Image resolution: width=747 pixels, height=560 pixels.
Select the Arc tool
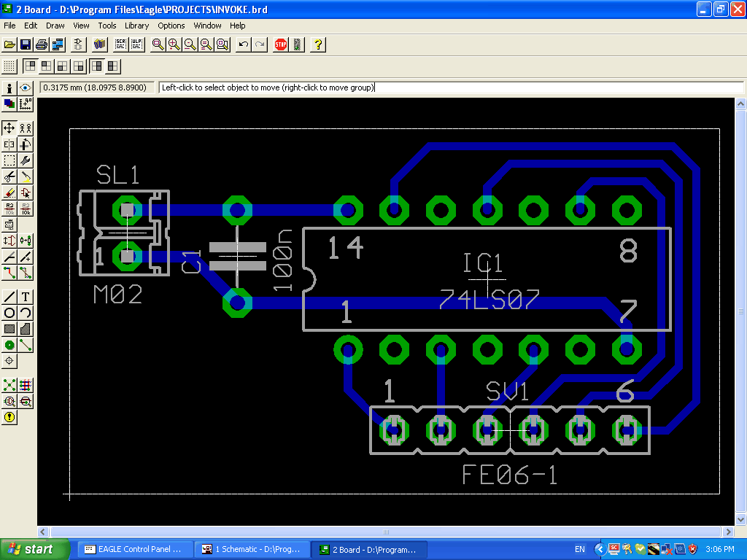pyautogui.click(x=26, y=314)
